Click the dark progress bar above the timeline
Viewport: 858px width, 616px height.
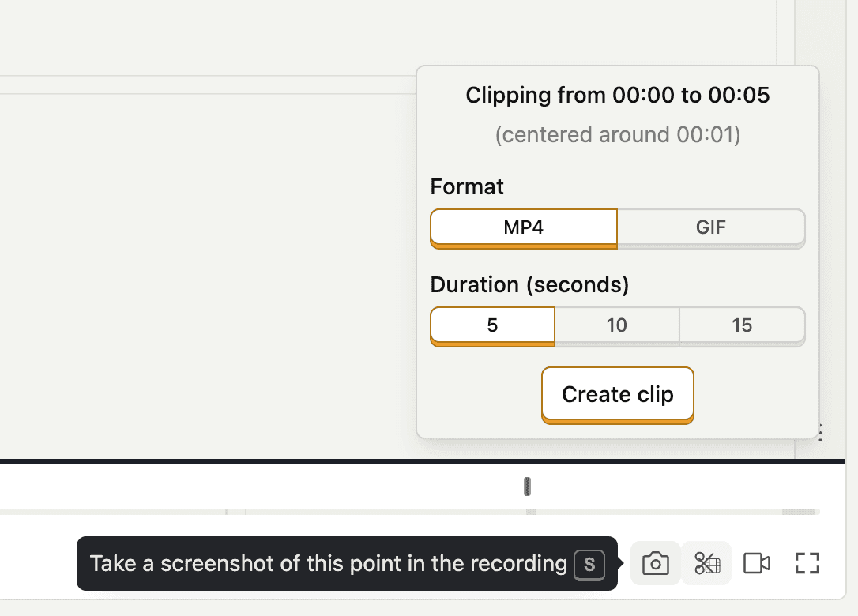click(x=316, y=460)
